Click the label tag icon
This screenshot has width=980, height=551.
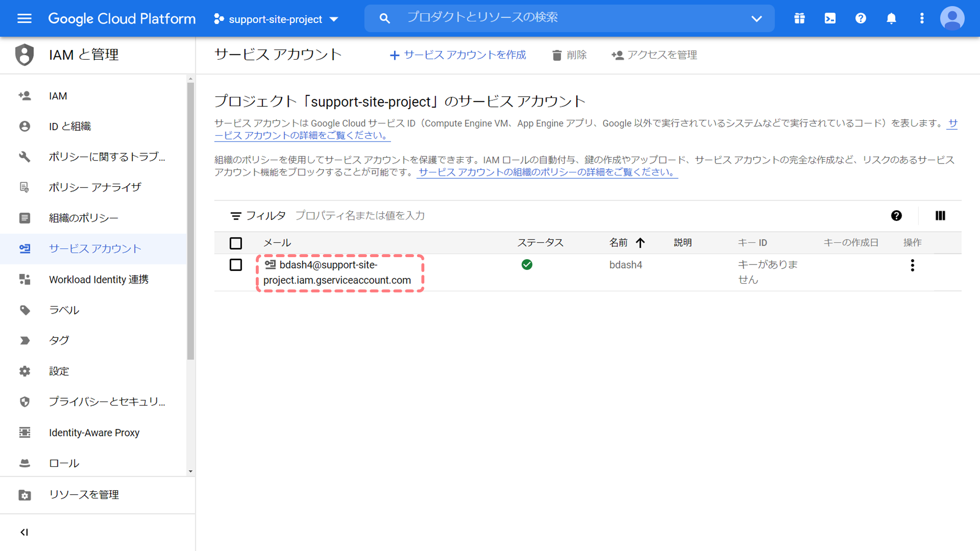pyautogui.click(x=24, y=310)
